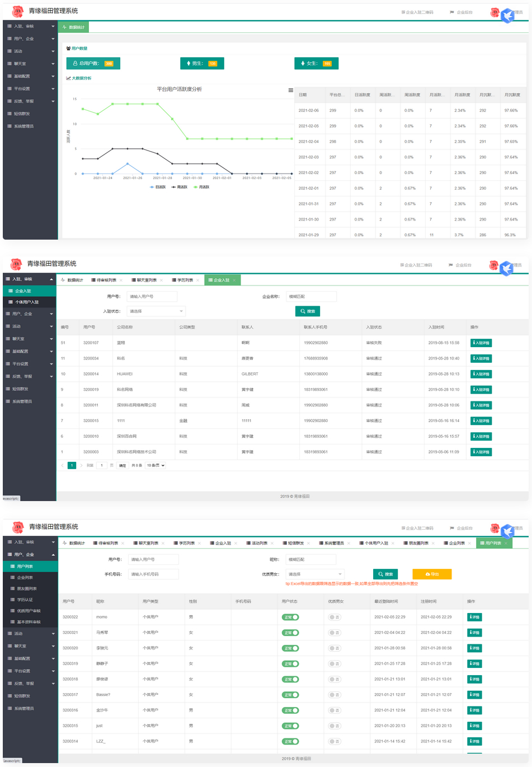This screenshot has height=767, width=532.
Task: Open 详情 for user momo
Action: [474, 617]
